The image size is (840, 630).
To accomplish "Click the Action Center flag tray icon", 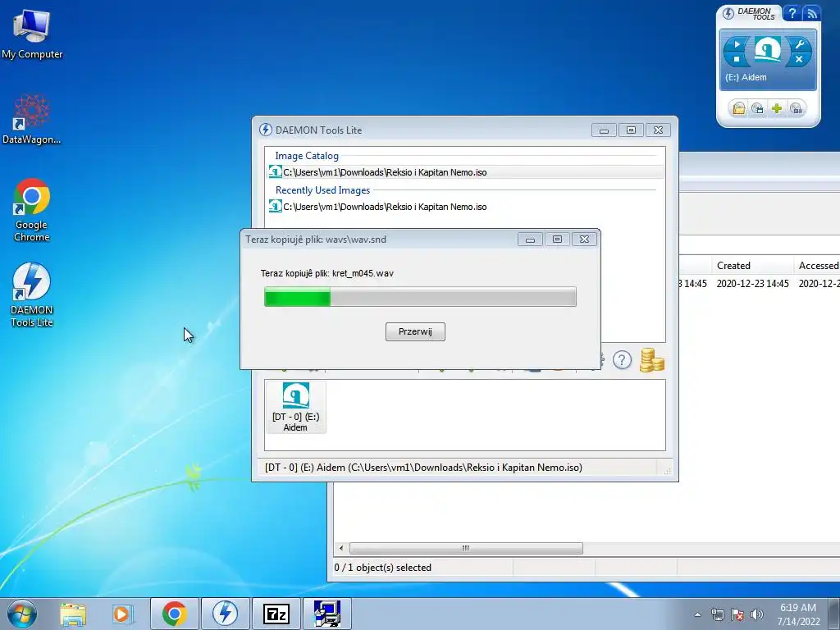I will (x=737, y=614).
